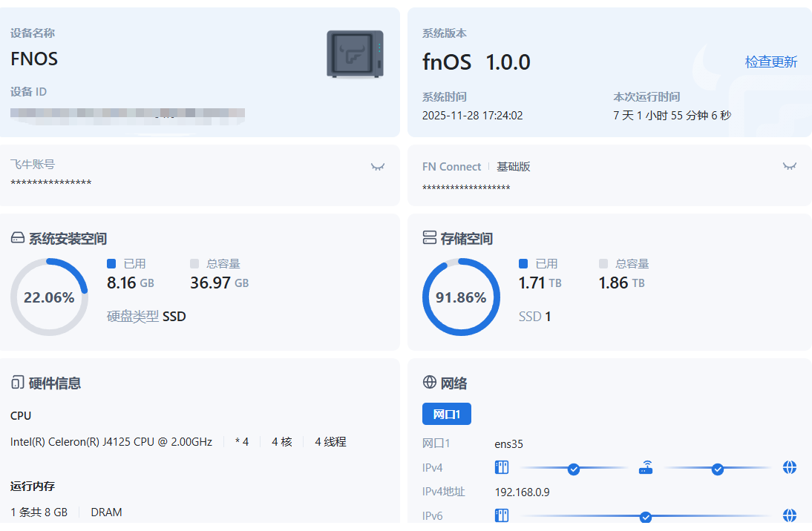
Task: Click blue 已用 swatch in 系统安装空间
Action: tap(111, 263)
